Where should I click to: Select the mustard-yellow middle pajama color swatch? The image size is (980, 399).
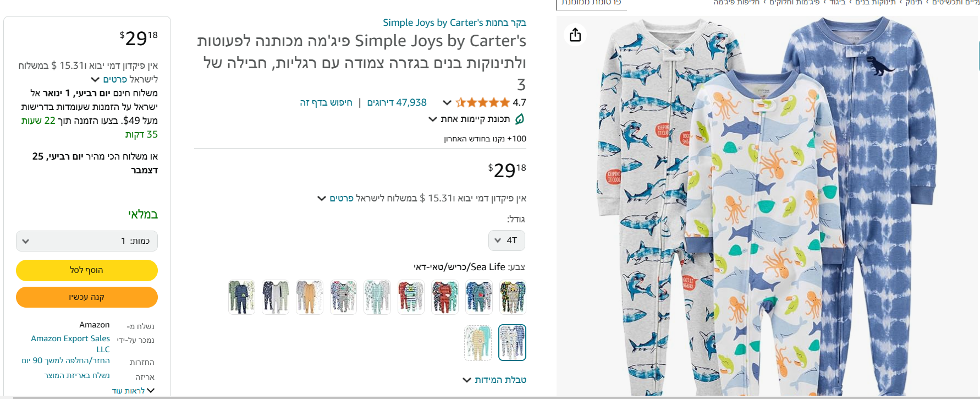(310, 297)
